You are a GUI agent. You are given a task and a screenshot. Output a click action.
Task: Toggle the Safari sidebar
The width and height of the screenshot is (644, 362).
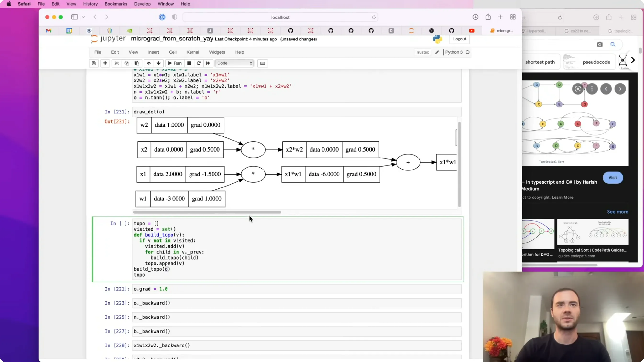tap(75, 17)
